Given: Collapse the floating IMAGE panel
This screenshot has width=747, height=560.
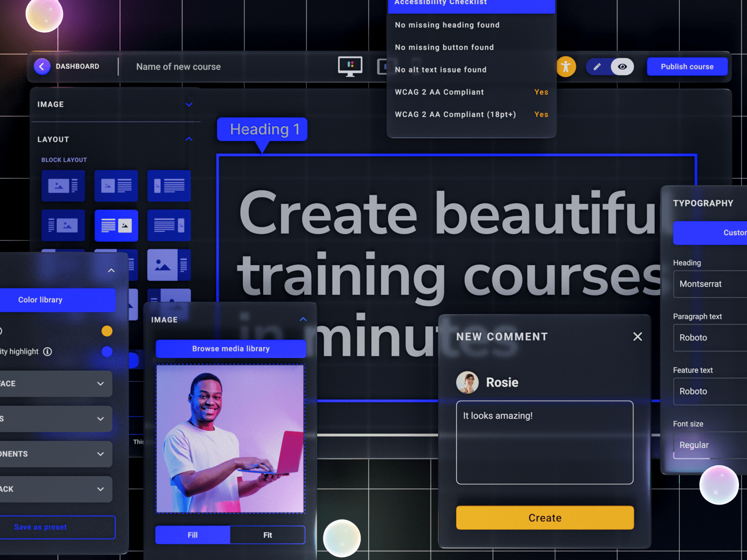Looking at the screenshot, I should click(303, 319).
